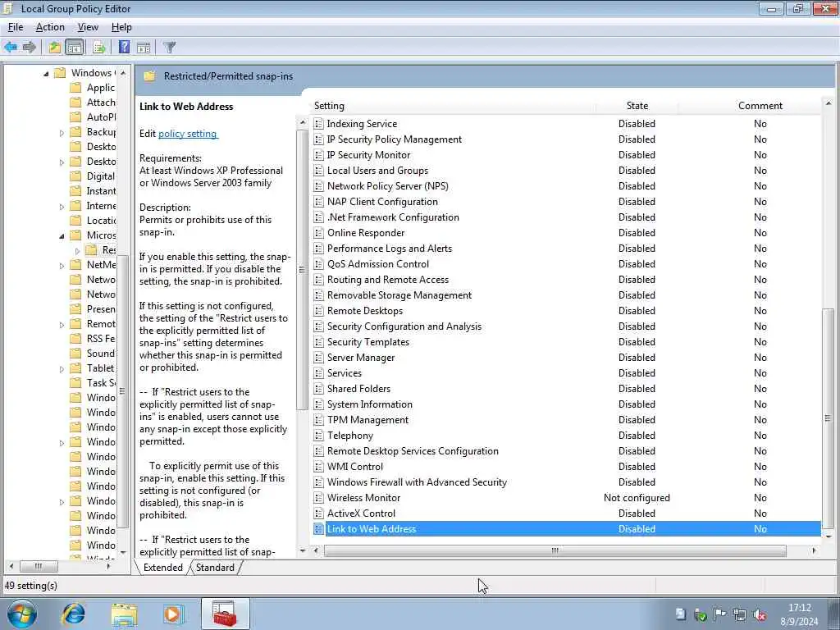Select the Server Manager setting row
This screenshot has height=630, width=840.
(566, 358)
